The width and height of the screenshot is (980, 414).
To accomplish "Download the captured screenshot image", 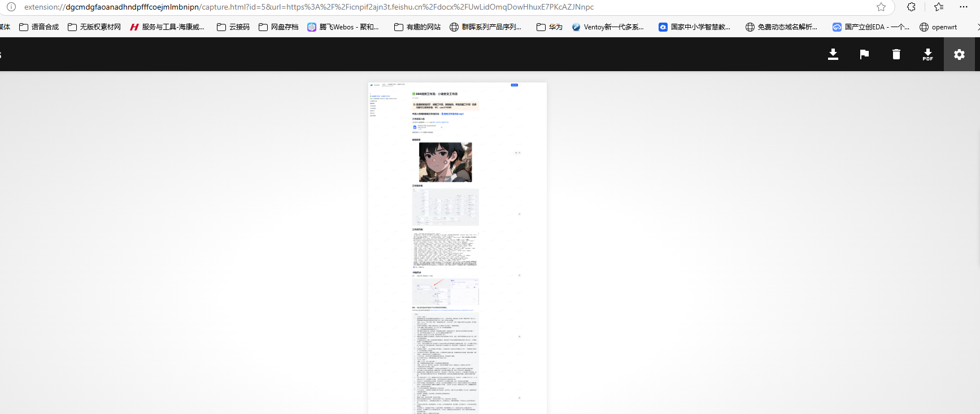I will pos(833,54).
